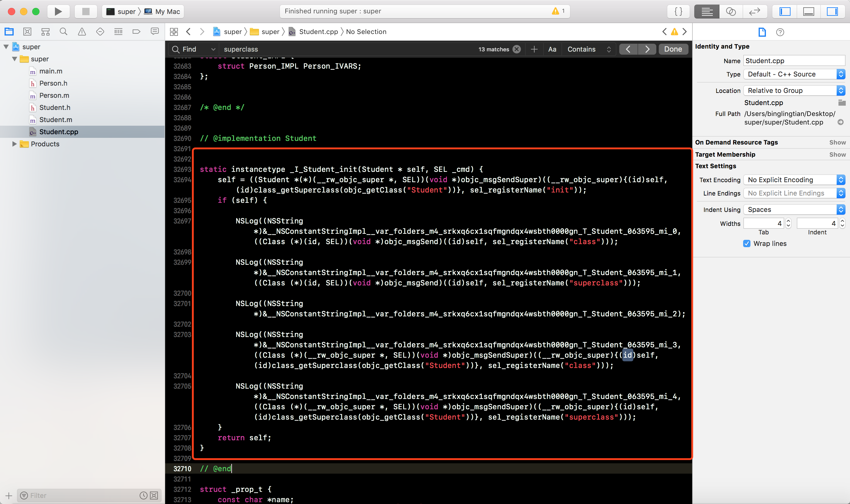The image size is (850, 504).
Task: Click Student.cpp in the jump bar
Action: pos(318,32)
